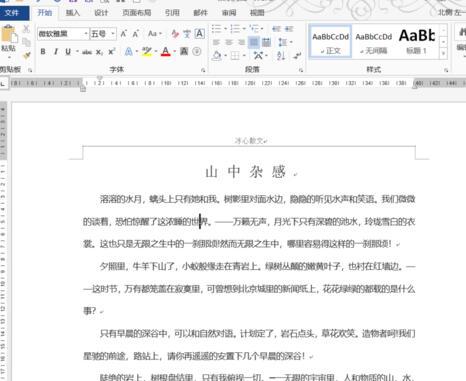Apply the 正文 style
Screen dimensions: 466x381
click(x=330, y=42)
